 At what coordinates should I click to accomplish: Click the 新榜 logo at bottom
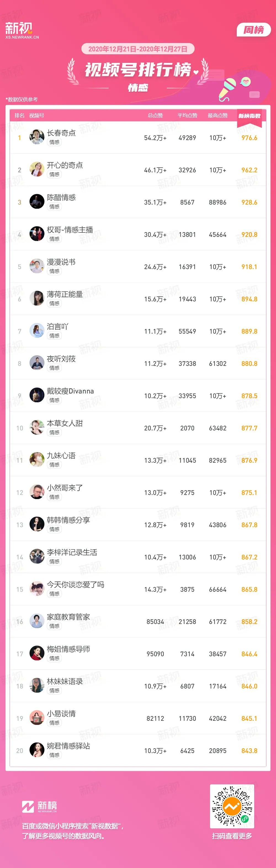pyautogui.click(x=39, y=807)
